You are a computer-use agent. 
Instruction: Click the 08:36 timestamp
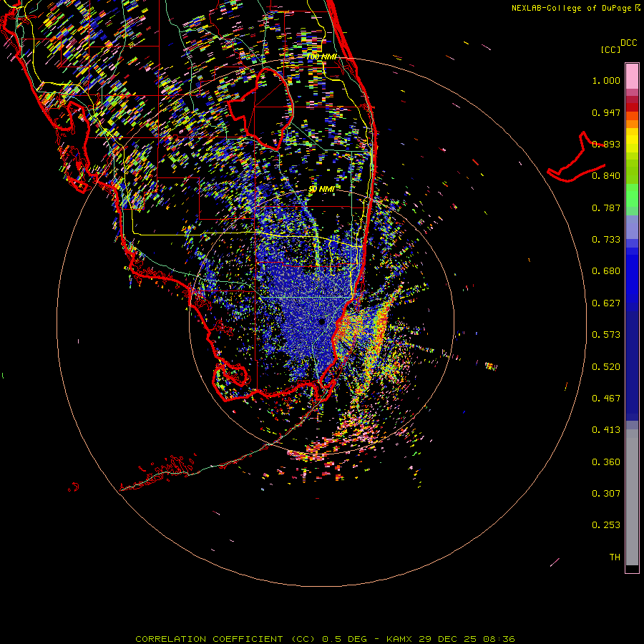[499, 639]
